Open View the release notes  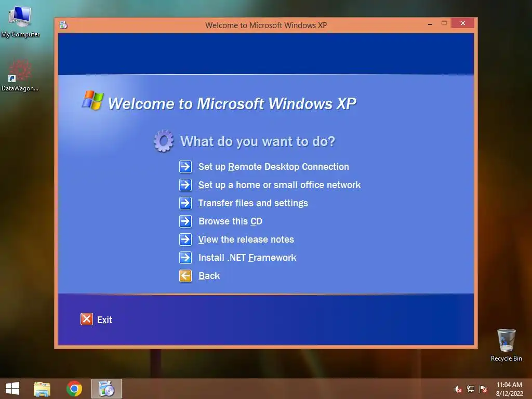[x=246, y=240]
